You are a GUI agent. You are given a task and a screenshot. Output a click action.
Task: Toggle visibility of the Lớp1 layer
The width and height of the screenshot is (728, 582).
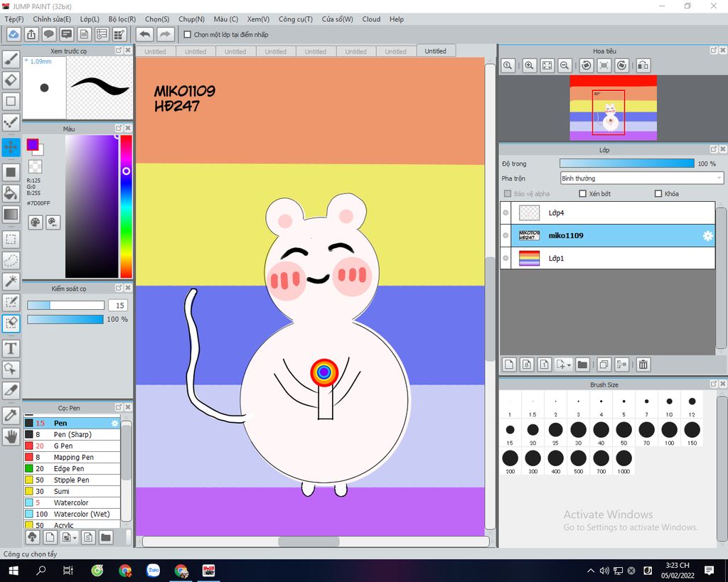[505, 259]
